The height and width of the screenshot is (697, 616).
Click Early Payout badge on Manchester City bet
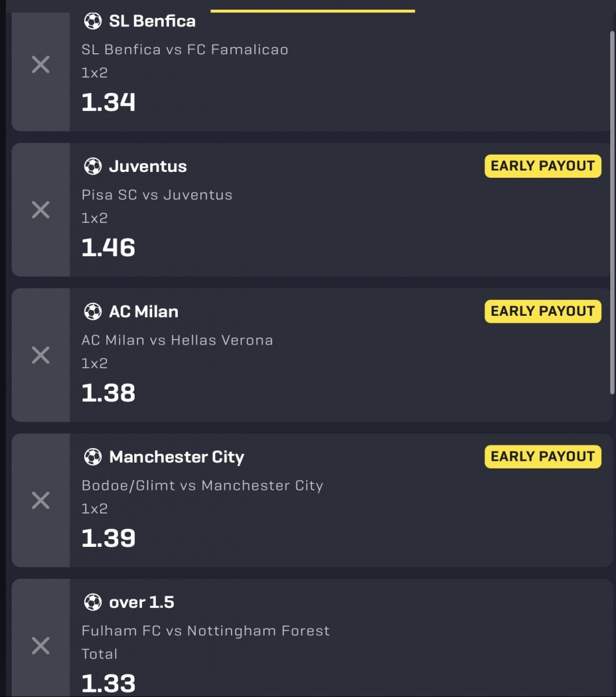tap(542, 456)
